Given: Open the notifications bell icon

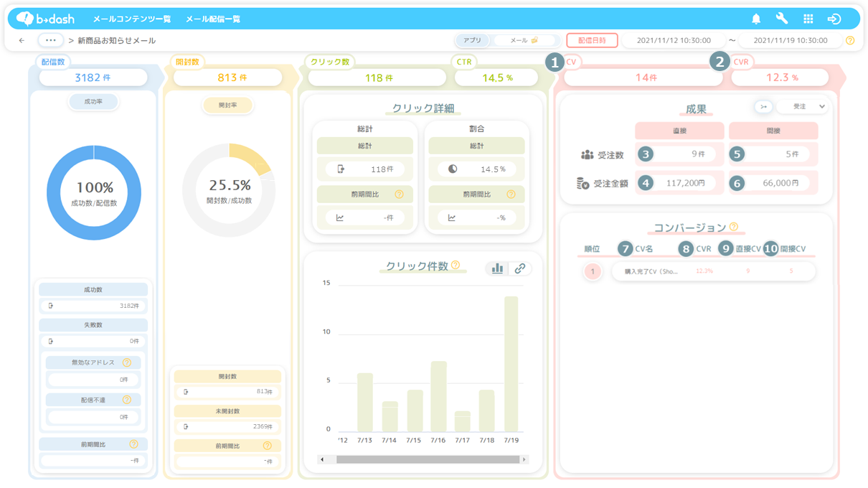Looking at the screenshot, I should [756, 19].
